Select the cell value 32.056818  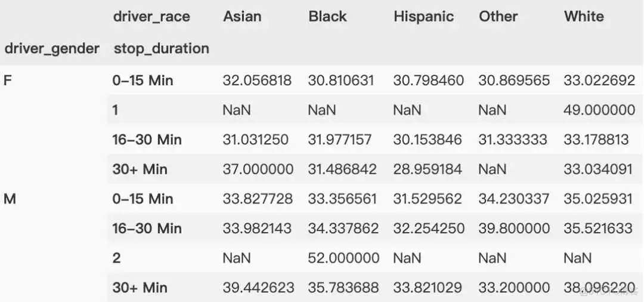(257, 80)
